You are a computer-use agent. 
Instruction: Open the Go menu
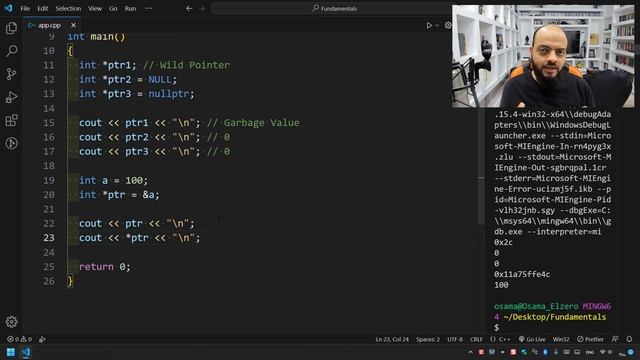tap(113, 8)
